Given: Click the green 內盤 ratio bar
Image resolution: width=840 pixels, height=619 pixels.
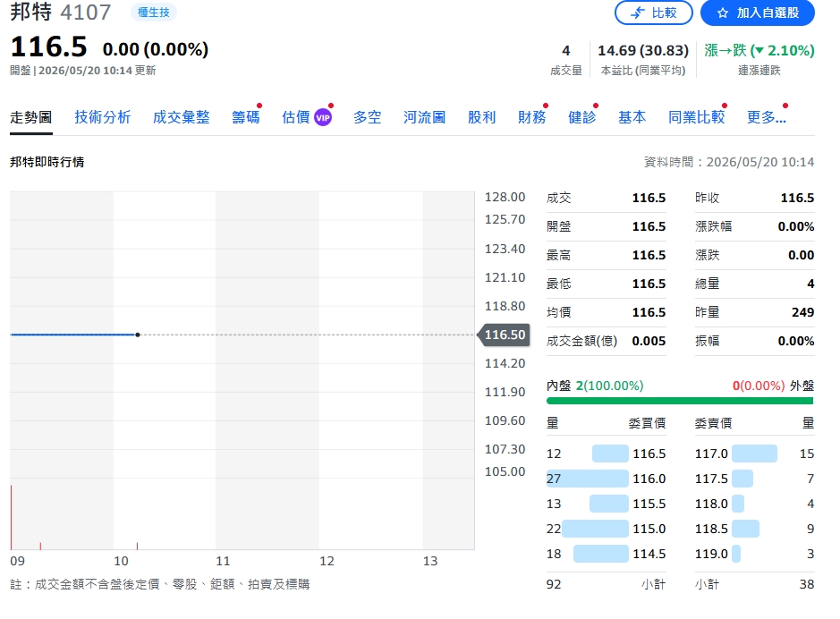Looking at the screenshot, I should 680,401.
